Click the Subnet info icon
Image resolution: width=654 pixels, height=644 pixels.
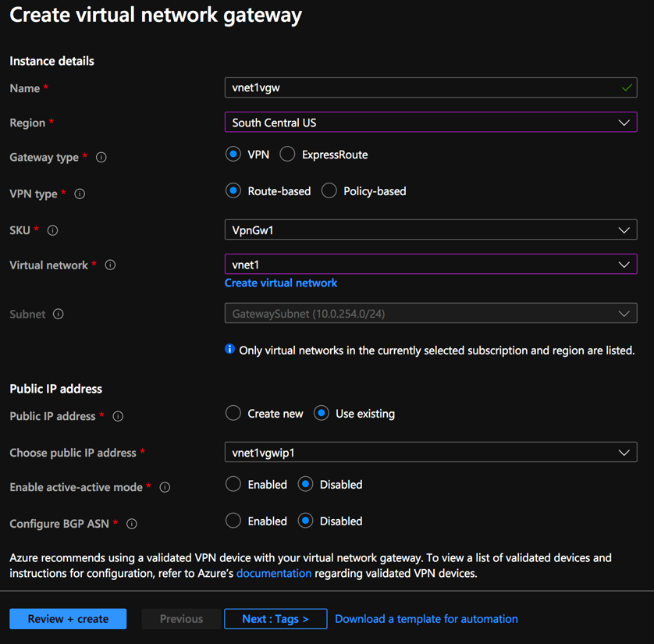click(x=59, y=314)
